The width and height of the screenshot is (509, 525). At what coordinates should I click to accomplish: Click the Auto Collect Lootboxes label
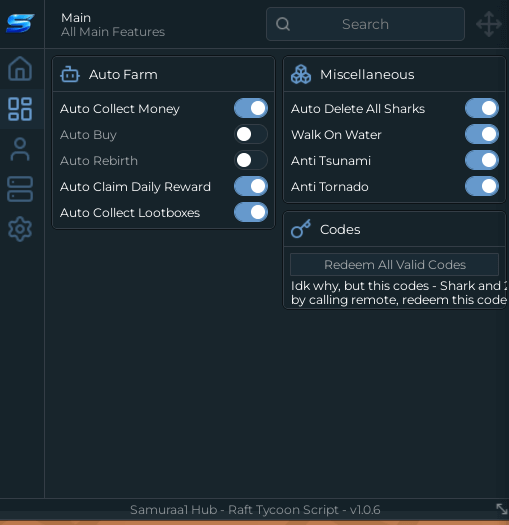[130, 213]
